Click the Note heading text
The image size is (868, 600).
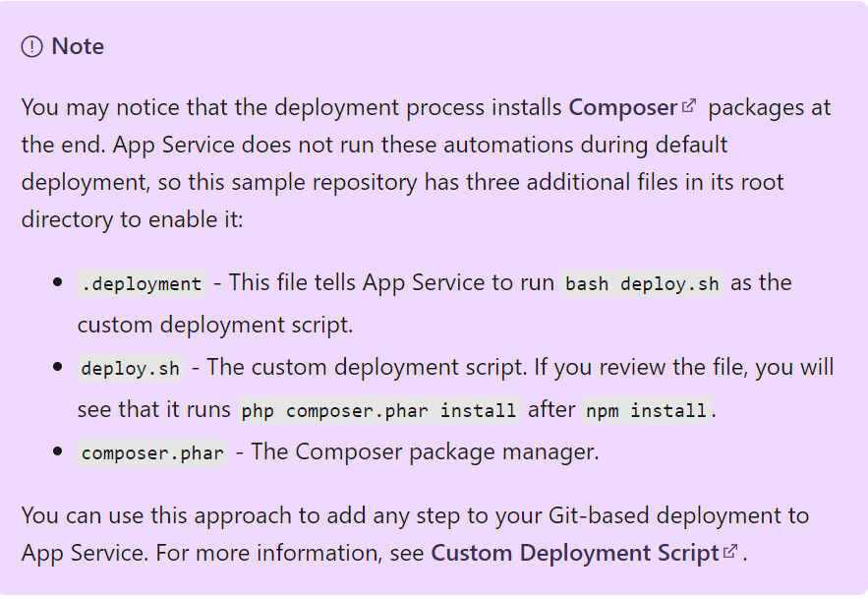[x=78, y=46]
